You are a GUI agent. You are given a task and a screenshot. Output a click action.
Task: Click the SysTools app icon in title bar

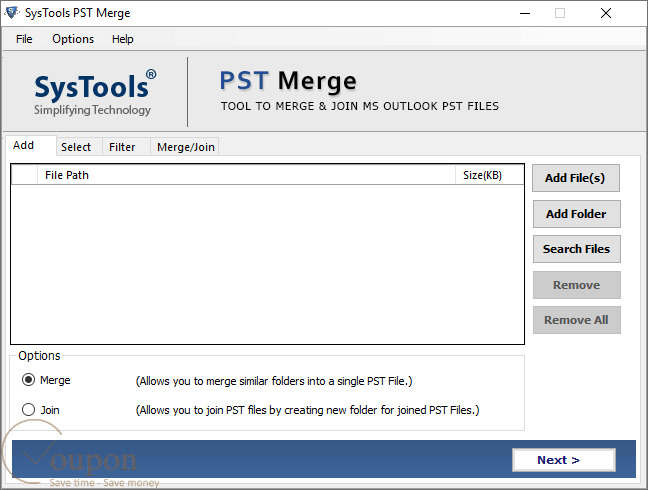12,13
